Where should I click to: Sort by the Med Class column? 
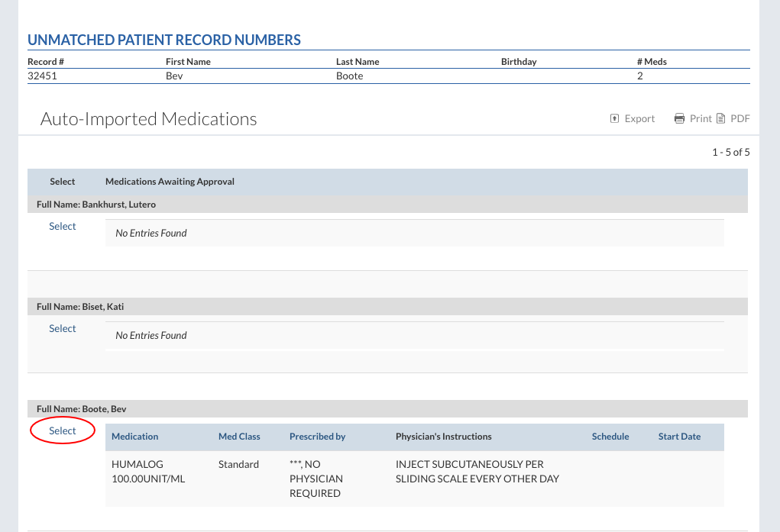point(239,437)
